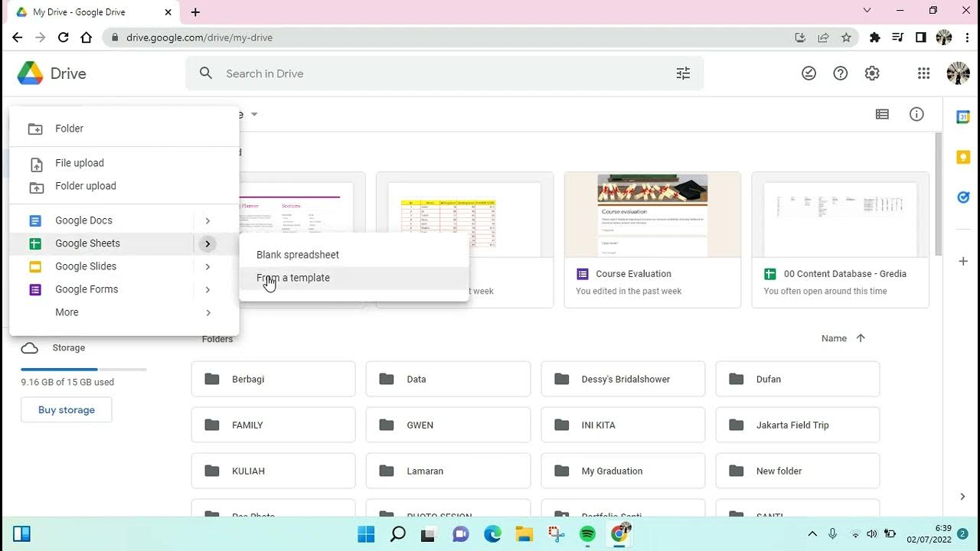Open Chrome extensions puzzle icon

click(x=874, y=37)
